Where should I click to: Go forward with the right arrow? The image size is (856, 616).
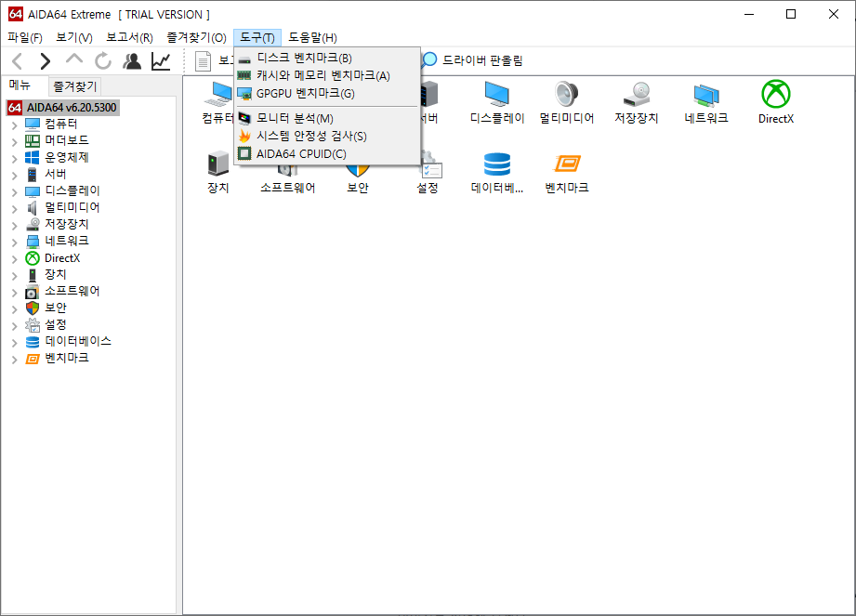pos(46,61)
